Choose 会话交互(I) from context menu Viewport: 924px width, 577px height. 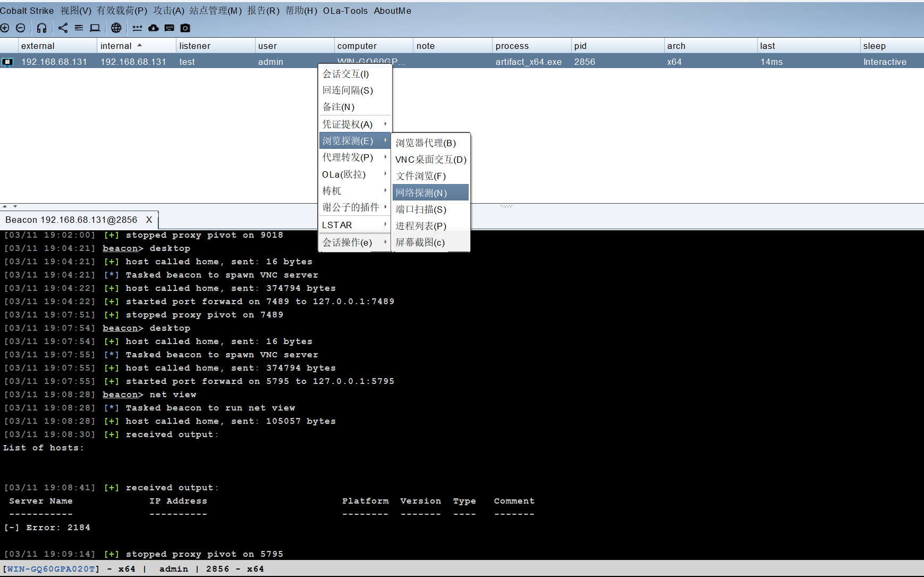pos(355,74)
